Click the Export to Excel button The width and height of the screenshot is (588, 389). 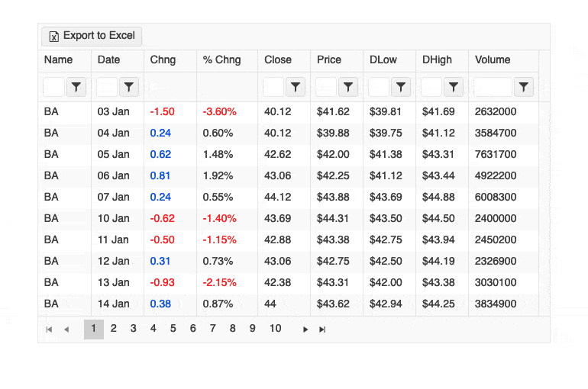91,36
